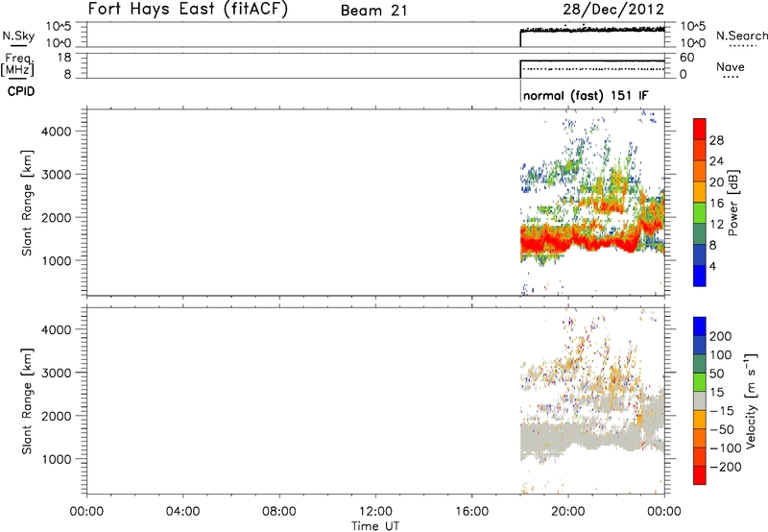Click the blue top segment of velocity color bar
Image resolution: width=768 pixels, height=532 pixels.
coord(700,326)
